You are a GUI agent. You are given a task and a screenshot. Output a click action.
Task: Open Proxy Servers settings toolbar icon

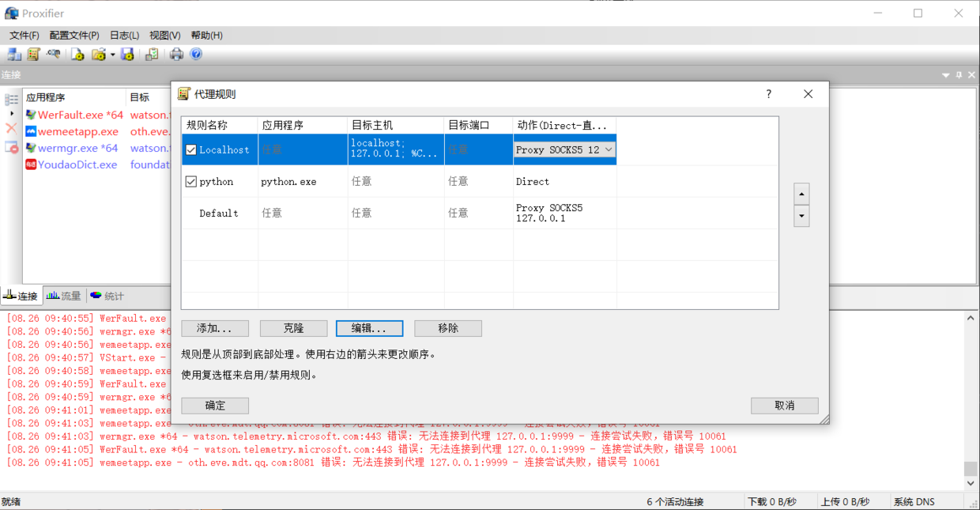(x=14, y=55)
